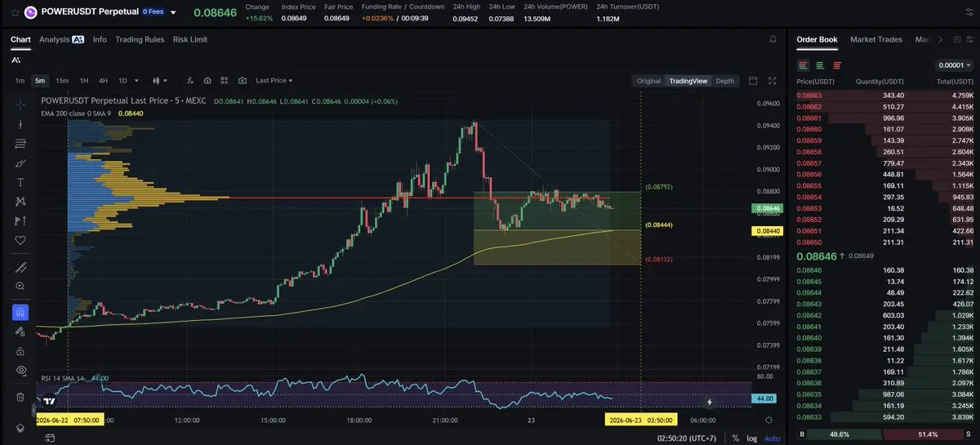Screen dimensions: 980x445
Task: Toggle hide all drawings eye icon
Action: pyautogui.click(x=20, y=371)
